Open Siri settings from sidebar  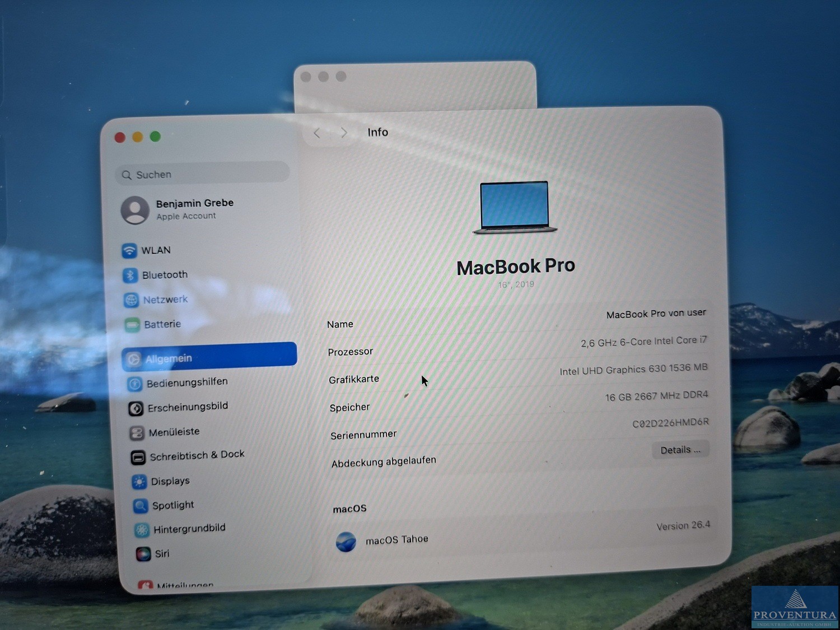click(161, 553)
